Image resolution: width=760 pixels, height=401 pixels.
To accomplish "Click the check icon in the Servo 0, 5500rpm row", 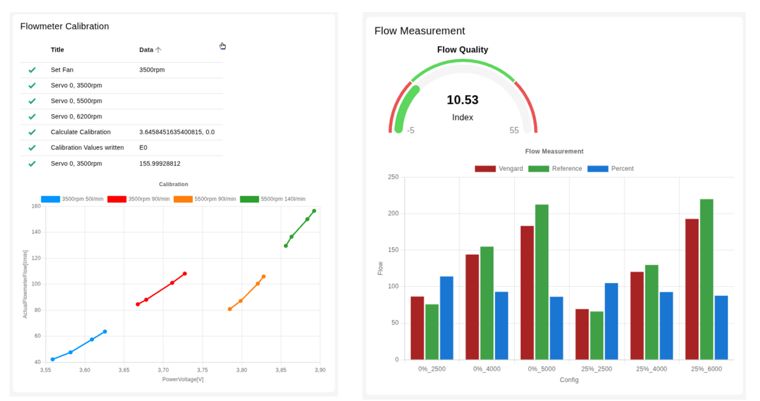I will [x=32, y=101].
